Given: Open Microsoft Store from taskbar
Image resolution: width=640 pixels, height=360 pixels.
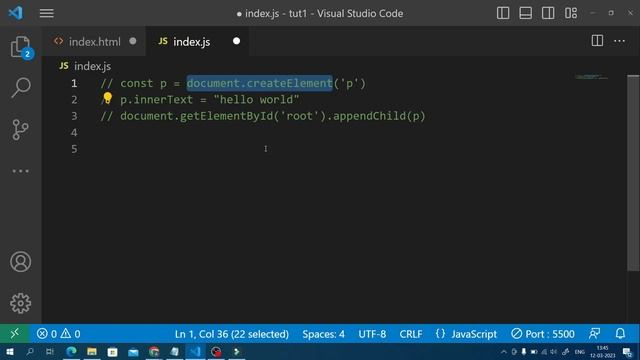Looking at the screenshot, I should 113,351.
